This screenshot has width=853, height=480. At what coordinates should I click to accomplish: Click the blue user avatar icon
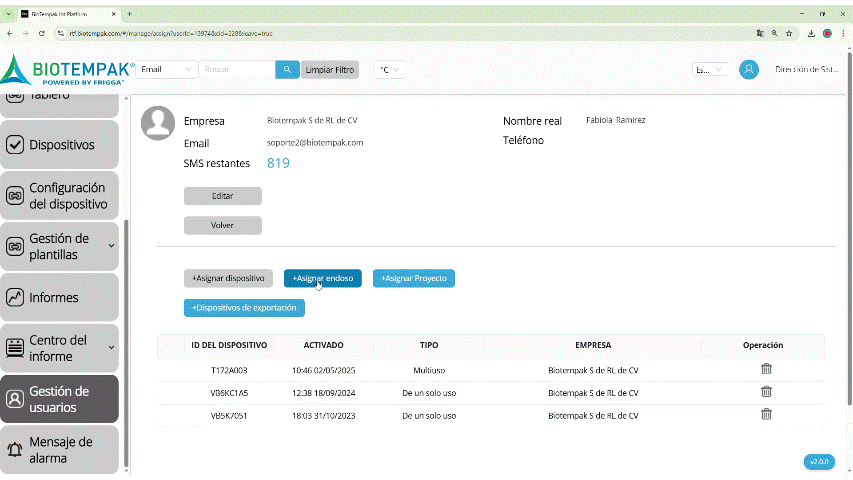pos(748,70)
